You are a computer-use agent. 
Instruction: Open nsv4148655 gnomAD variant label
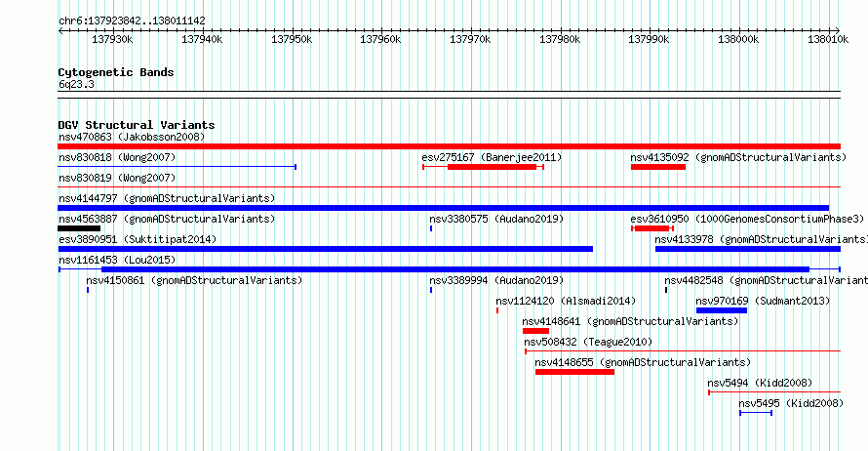click(643, 362)
